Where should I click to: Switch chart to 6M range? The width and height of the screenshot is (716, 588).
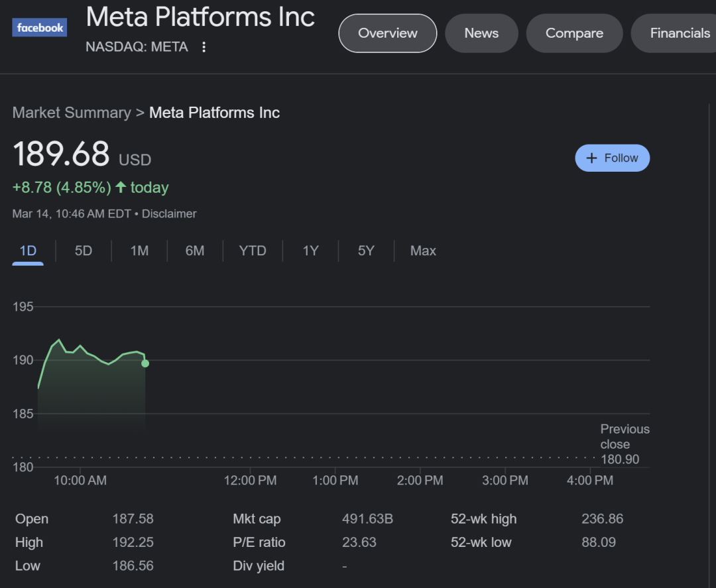tap(195, 251)
